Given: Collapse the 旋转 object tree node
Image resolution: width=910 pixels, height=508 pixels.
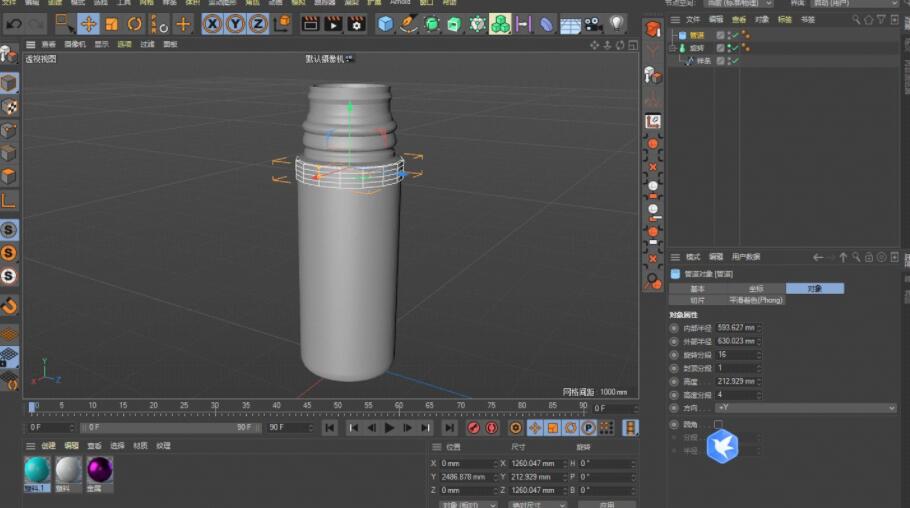Looking at the screenshot, I should (x=672, y=47).
